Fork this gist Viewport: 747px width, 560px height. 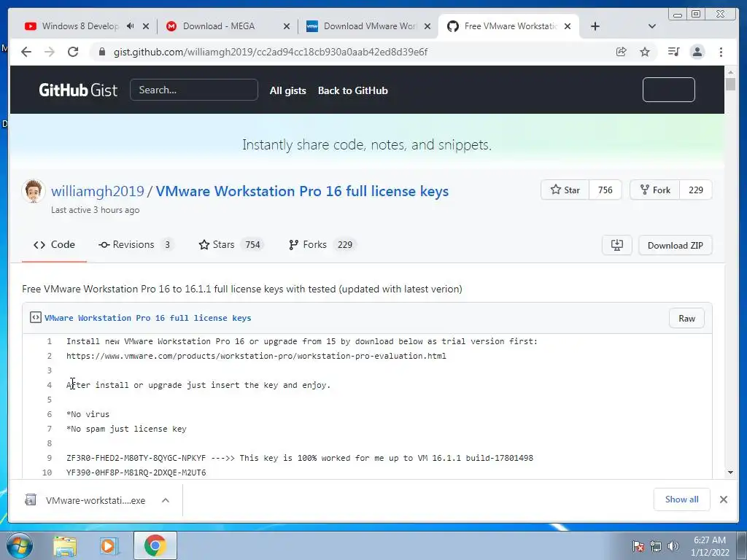[655, 190]
